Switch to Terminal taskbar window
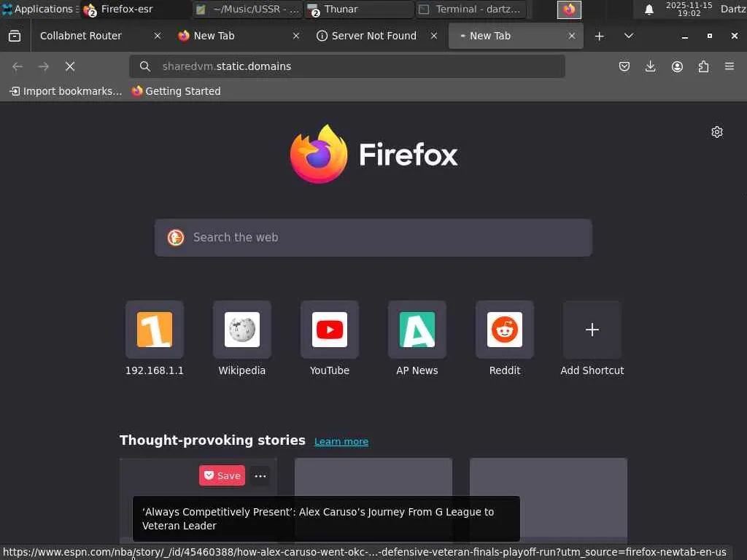The height and width of the screenshot is (560, 747). click(x=471, y=9)
